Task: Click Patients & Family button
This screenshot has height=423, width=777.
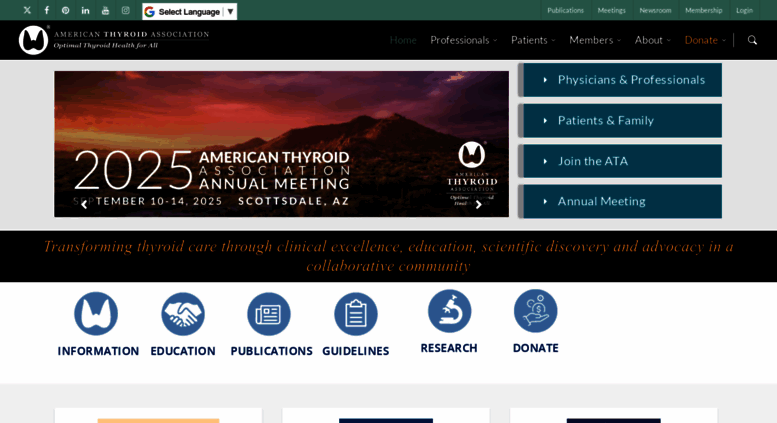Action: pyautogui.click(x=620, y=120)
